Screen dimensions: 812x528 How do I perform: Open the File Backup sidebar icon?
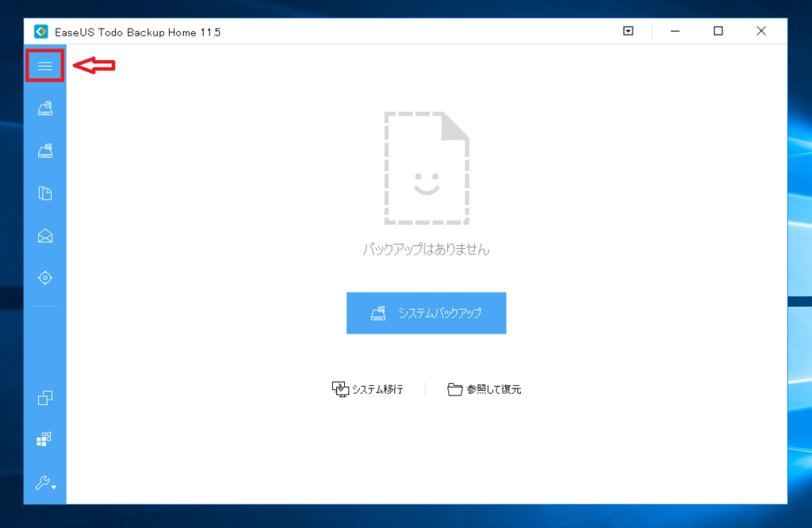(45, 193)
